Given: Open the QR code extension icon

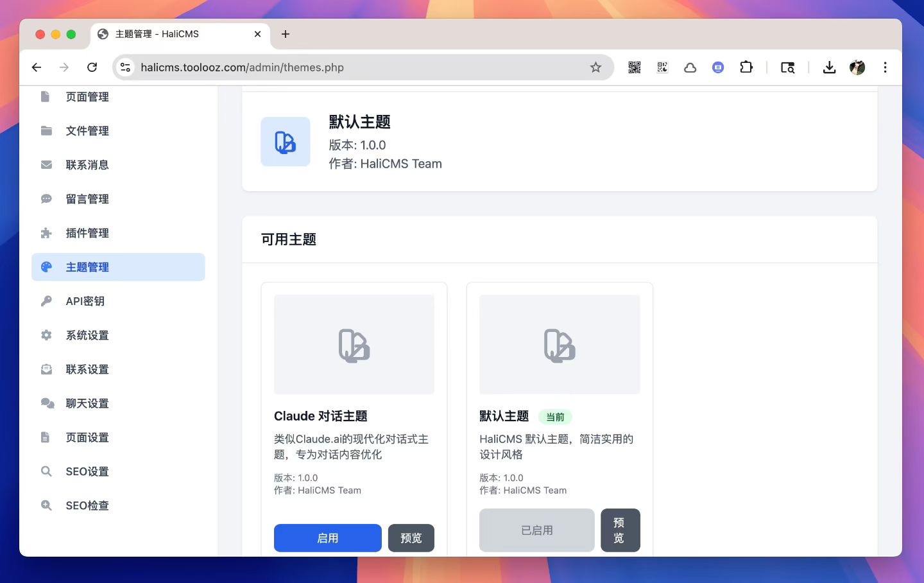Looking at the screenshot, I should point(634,67).
